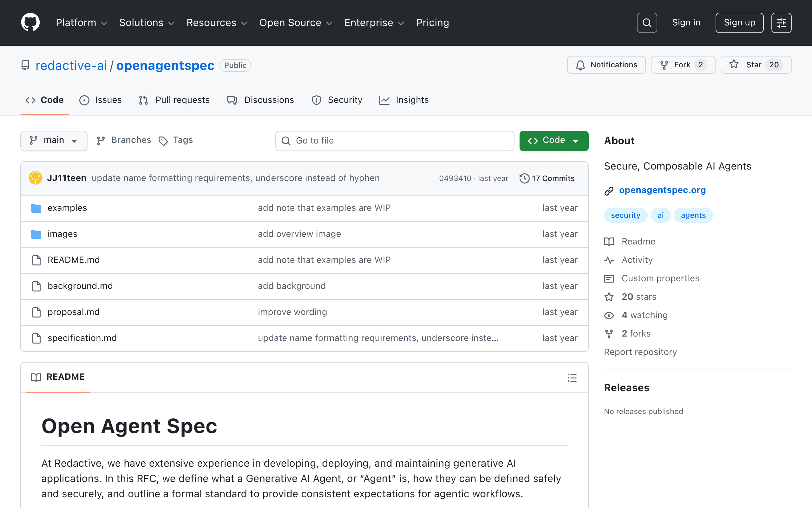Open the redactive-ai owner link
This screenshot has width=812, height=508.
(x=71, y=65)
